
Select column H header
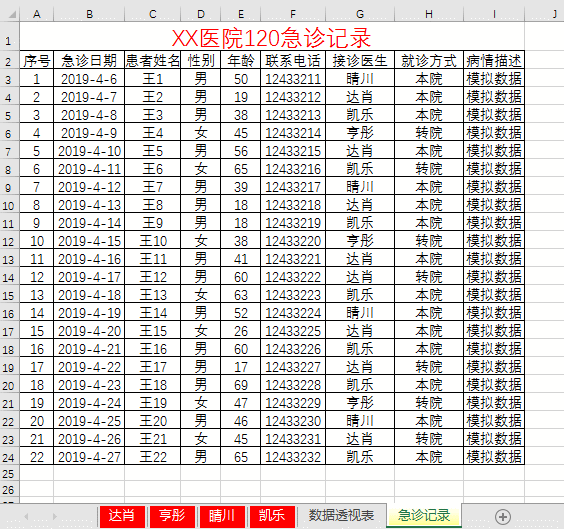click(x=429, y=14)
